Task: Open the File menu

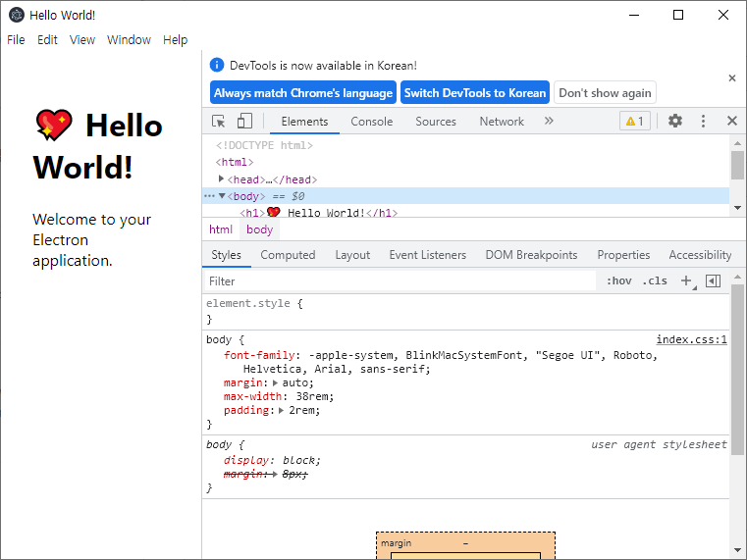Action: pos(16,40)
